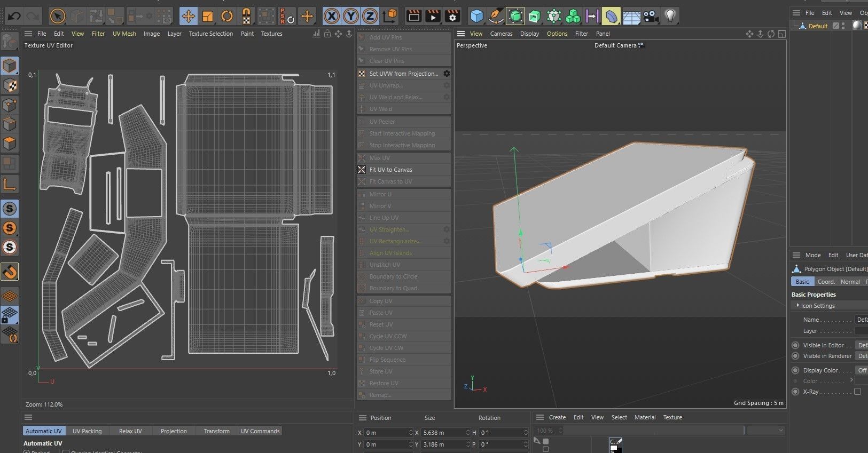Open Set UVW from Projection settings gear
This screenshot has height=453, width=868.
tap(447, 74)
